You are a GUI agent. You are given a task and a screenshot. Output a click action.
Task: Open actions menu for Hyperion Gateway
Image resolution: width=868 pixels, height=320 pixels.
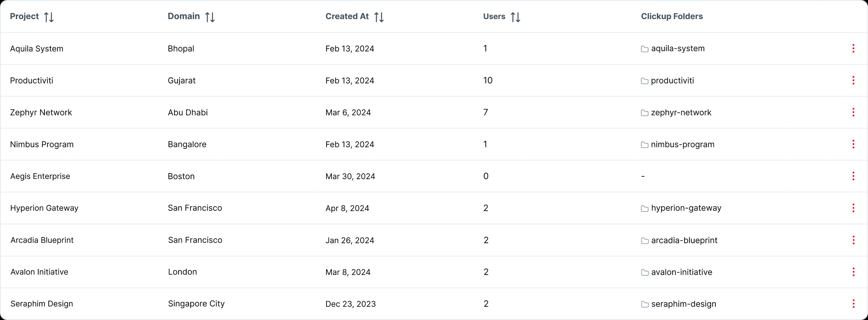point(853,208)
